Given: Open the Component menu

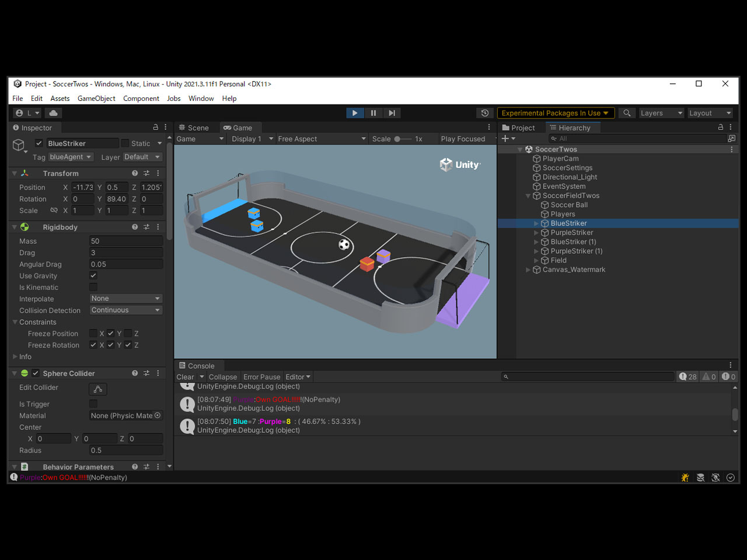Looking at the screenshot, I should coord(141,99).
